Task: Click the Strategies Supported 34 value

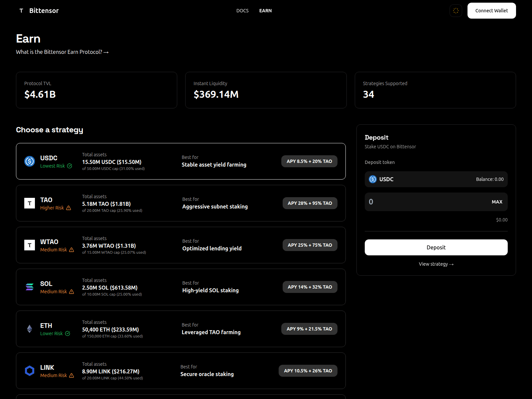Action: [x=368, y=94]
